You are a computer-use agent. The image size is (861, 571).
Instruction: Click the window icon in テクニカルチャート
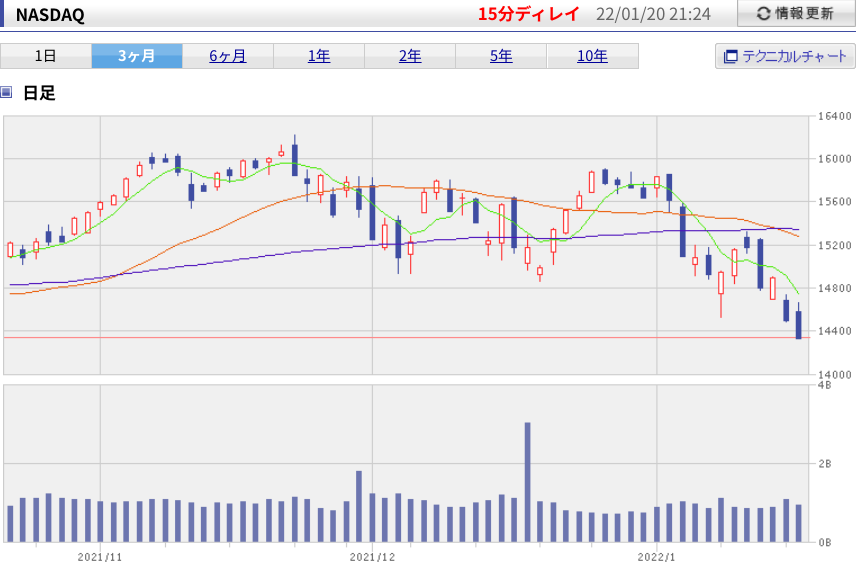tap(730, 57)
